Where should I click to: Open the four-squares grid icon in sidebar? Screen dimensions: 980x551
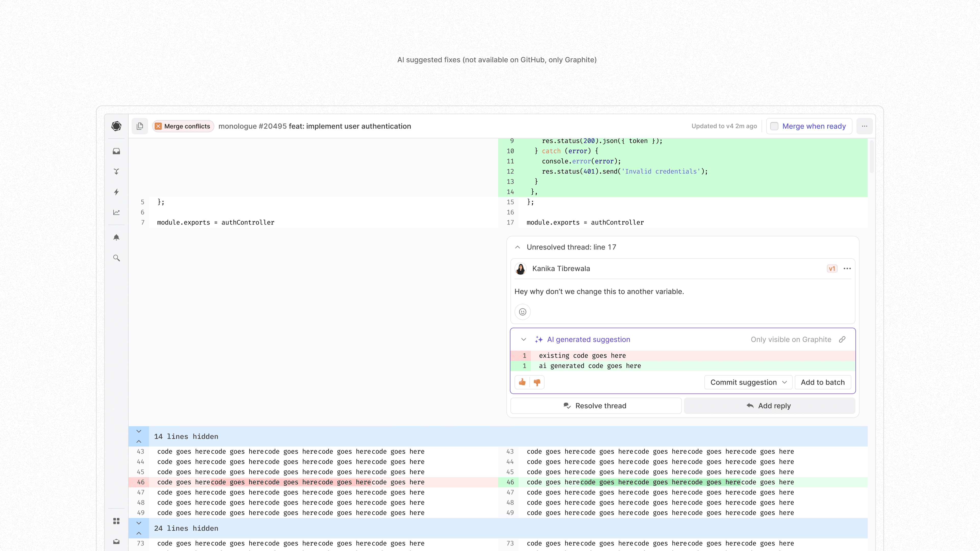pos(116,521)
